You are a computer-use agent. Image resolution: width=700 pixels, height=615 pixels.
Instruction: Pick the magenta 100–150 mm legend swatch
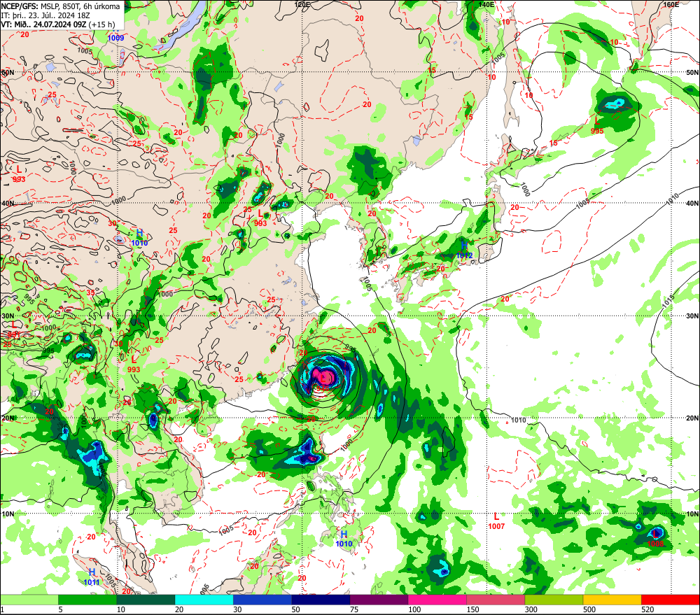pos(437,600)
